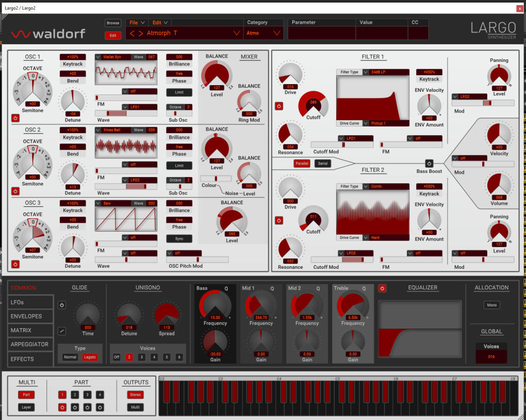The height and width of the screenshot is (420, 526).
Task: Select the Layer multi button
Action: tap(26, 407)
